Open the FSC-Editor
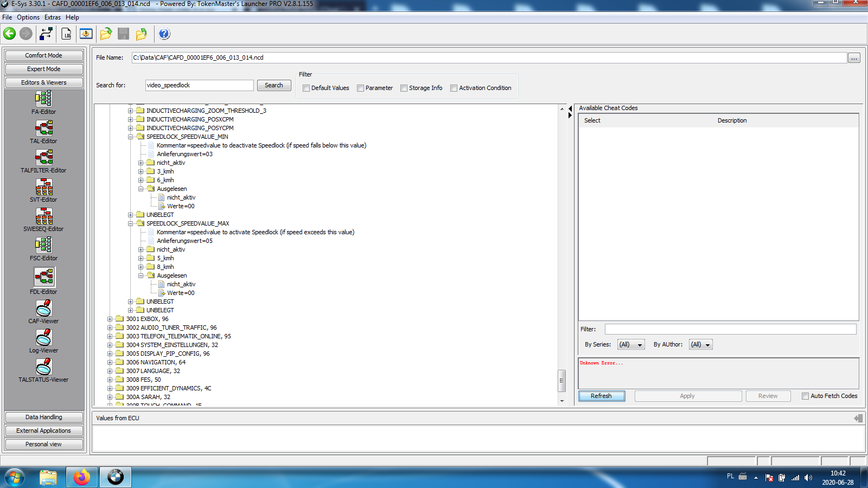Viewport: 868px width, 488px height. click(x=43, y=248)
